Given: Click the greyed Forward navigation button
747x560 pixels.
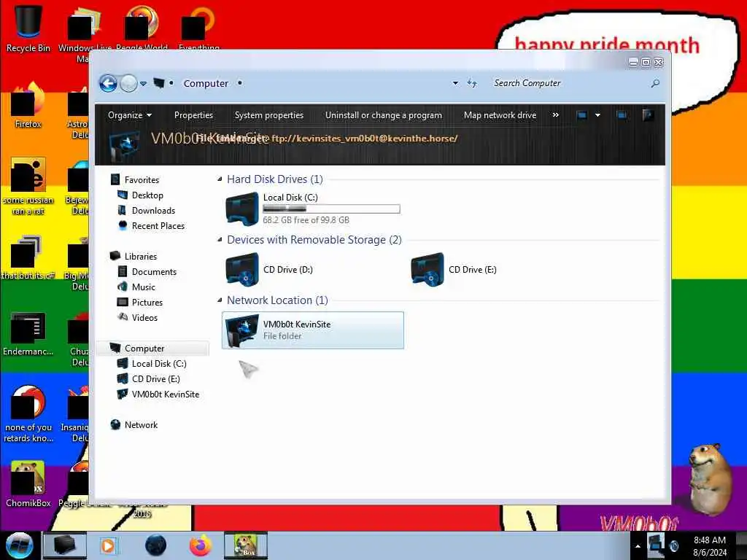Looking at the screenshot, I should 128,84.
